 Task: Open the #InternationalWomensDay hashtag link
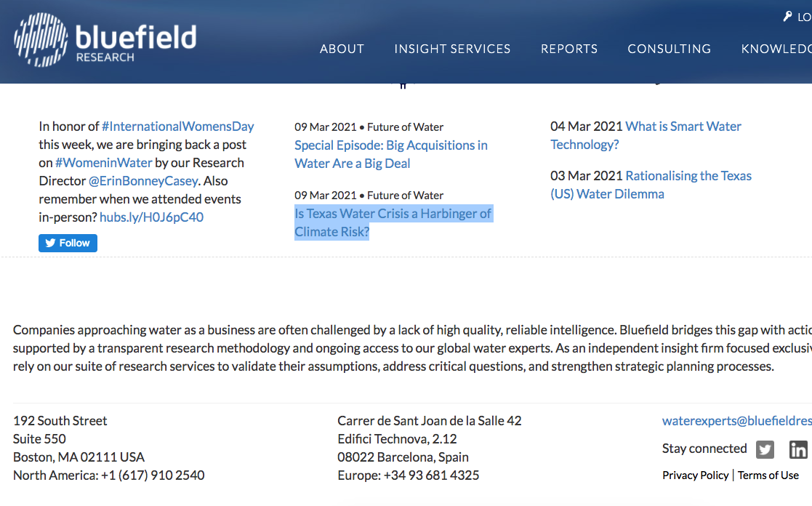177,126
